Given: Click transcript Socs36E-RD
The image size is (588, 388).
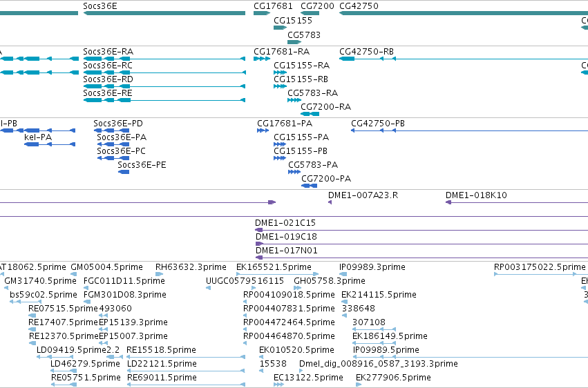Looking at the screenshot, I should [108, 79].
